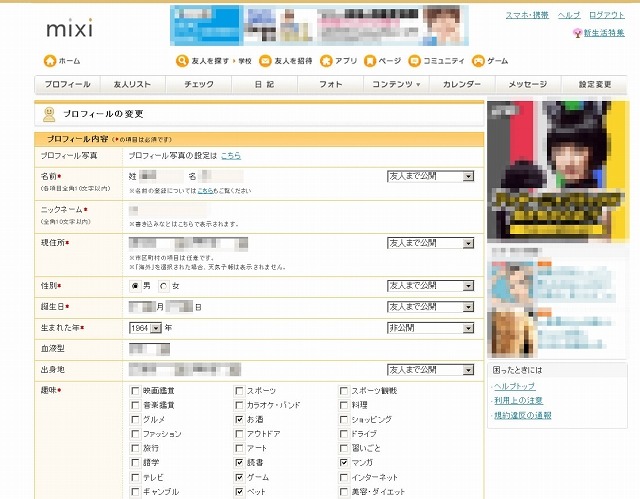
Task: Open the 血液型 dropdown
Action: pos(149,349)
